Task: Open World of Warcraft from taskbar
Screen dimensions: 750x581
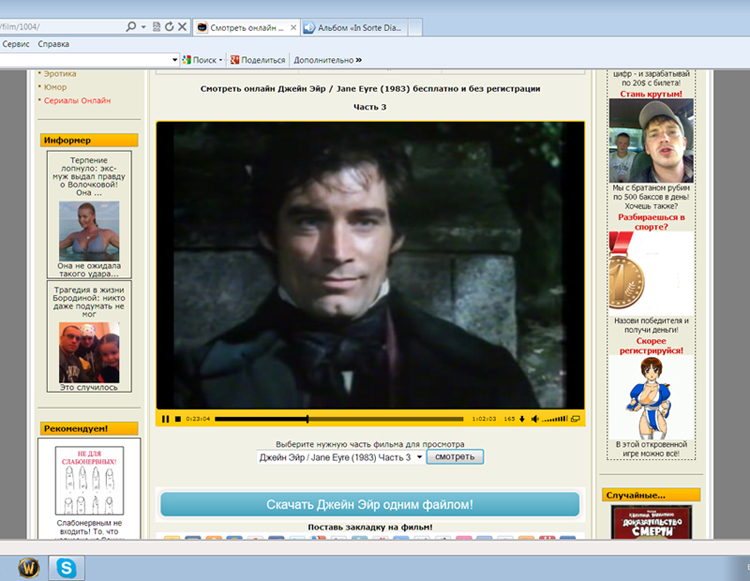Action: pos(29,568)
